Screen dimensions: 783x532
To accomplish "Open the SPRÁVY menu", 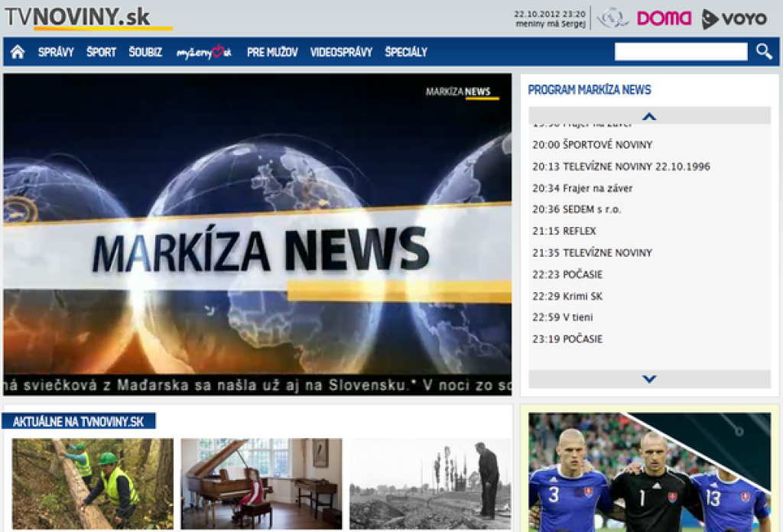I will coord(56,52).
